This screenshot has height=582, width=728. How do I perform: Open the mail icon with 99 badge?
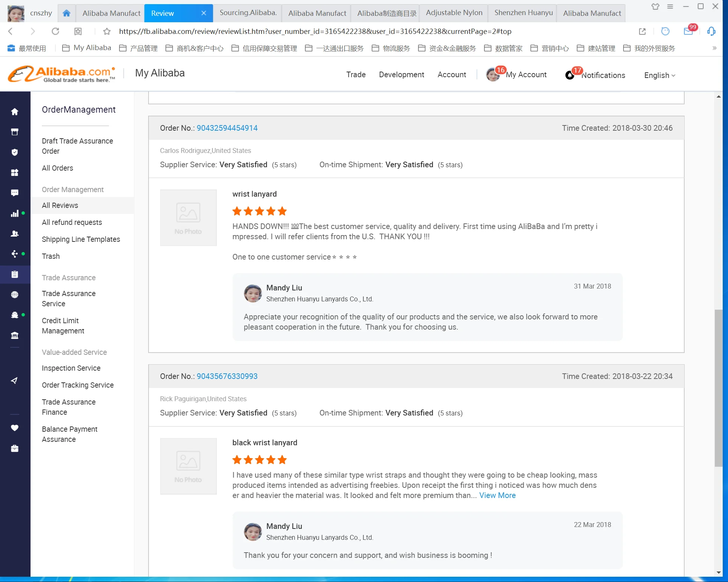point(688,31)
